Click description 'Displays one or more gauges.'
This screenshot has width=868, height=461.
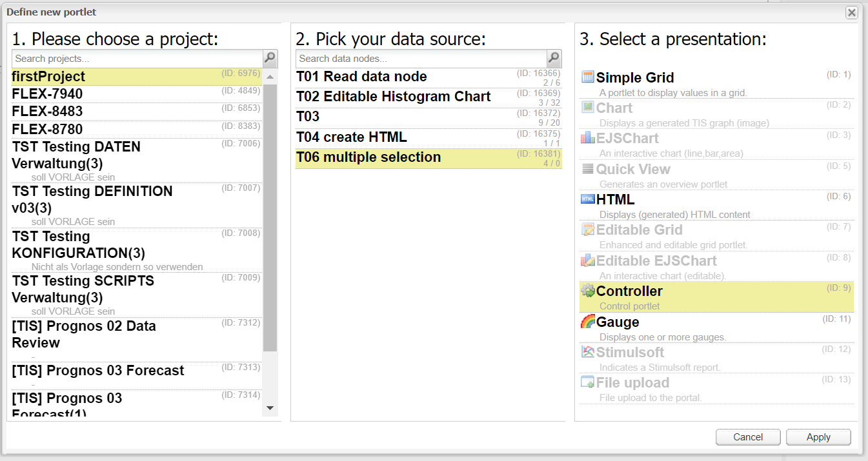[663, 337]
